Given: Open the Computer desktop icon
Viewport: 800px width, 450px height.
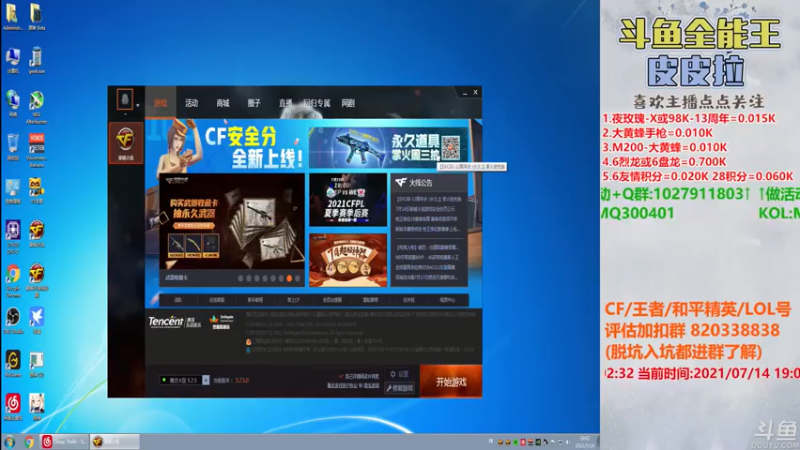Looking at the screenshot, I should (12, 61).
